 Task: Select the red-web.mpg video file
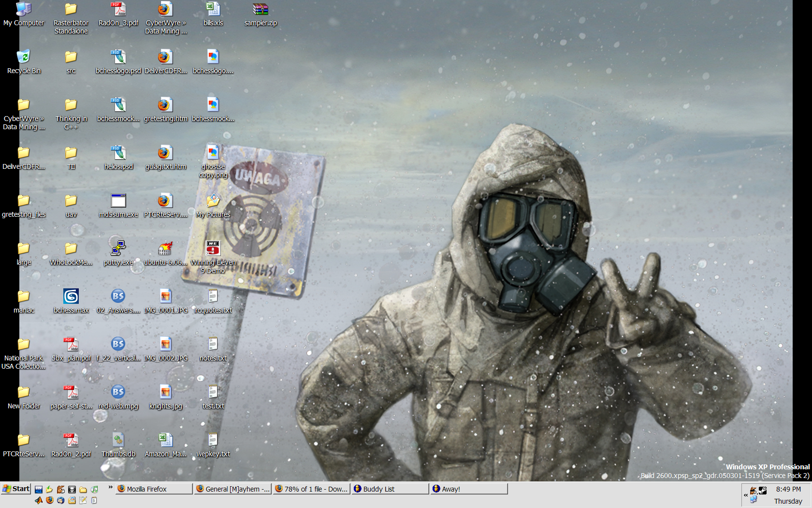tap(118, 397)
